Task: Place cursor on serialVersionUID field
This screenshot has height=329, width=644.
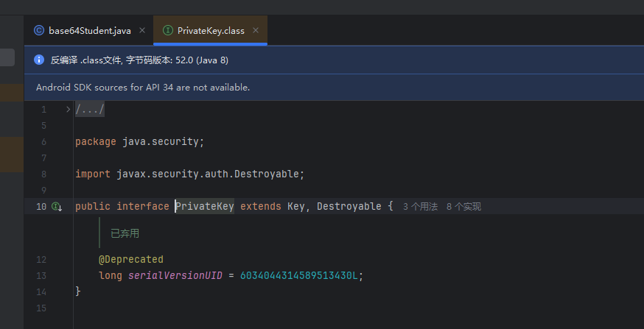Action: tap(176, 275)
